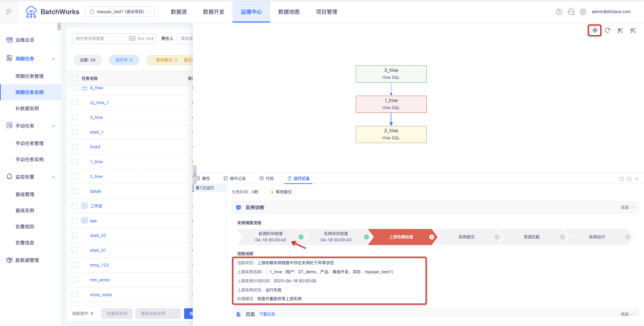Viewport: 644px width, 326px height.
Task: Toggle the prefix match search icon
Action: 141,39
